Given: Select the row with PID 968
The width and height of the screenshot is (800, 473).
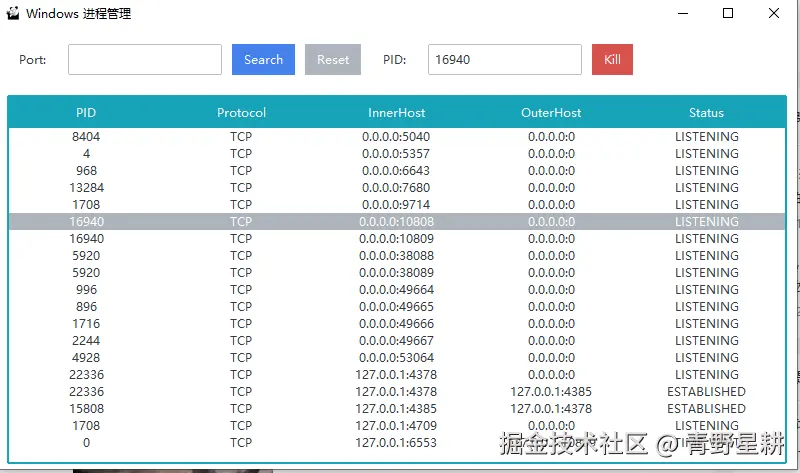Looking at the screenshot, I should click(x=397, y=170).
